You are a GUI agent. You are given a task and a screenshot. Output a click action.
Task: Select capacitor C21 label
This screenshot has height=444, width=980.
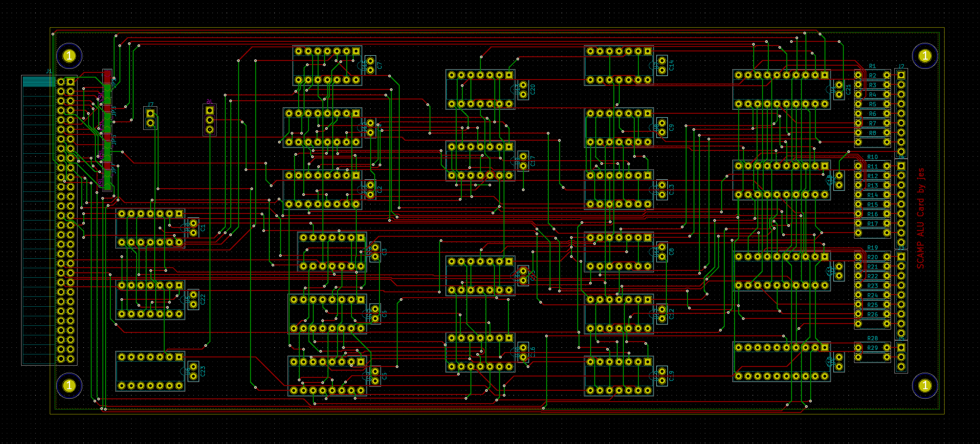848,90
